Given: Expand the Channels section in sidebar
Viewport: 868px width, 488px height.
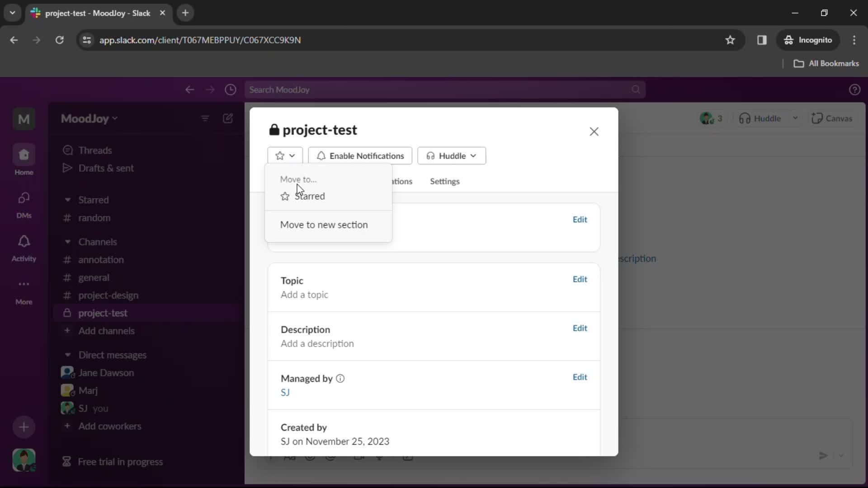Looking at the screenshot, I should (x=67, y=241).
